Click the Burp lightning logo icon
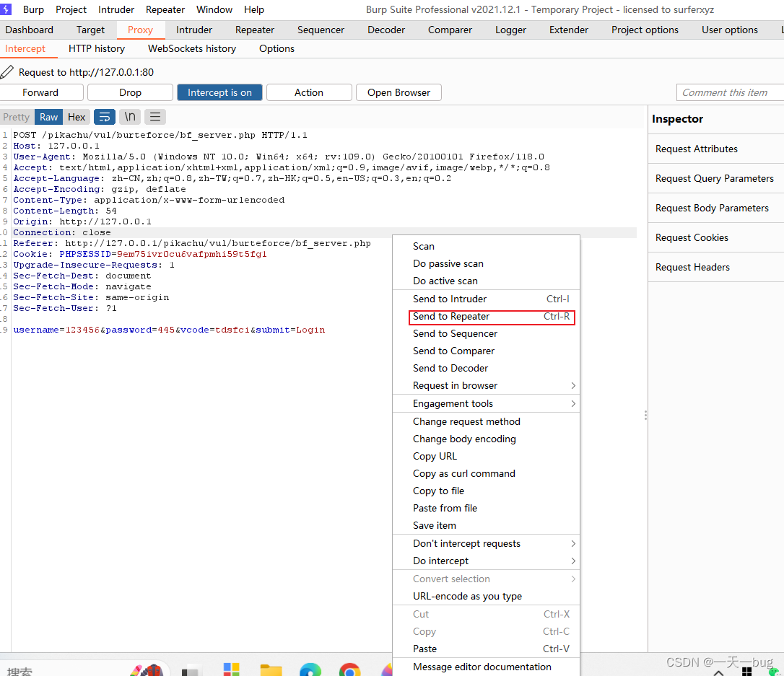 (6, 9)
